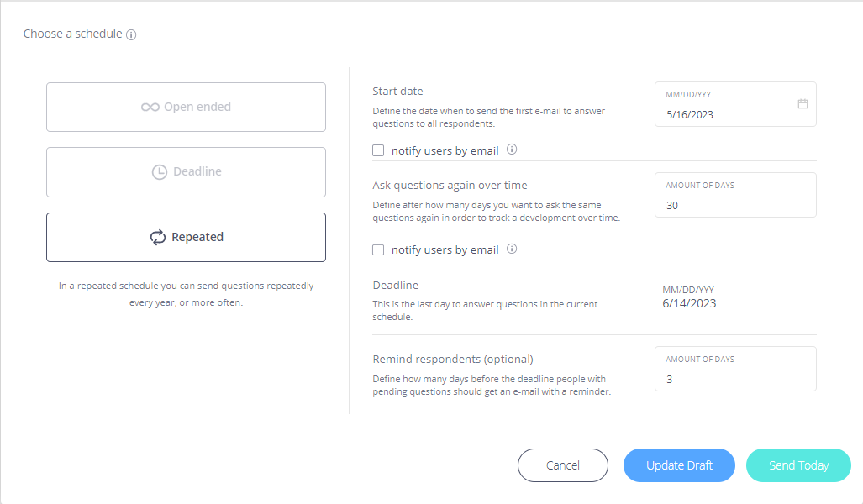This screenshot has height=504, width=863.
Task: Open the calendar picker icon in Start date
Action: coord(802,103)
